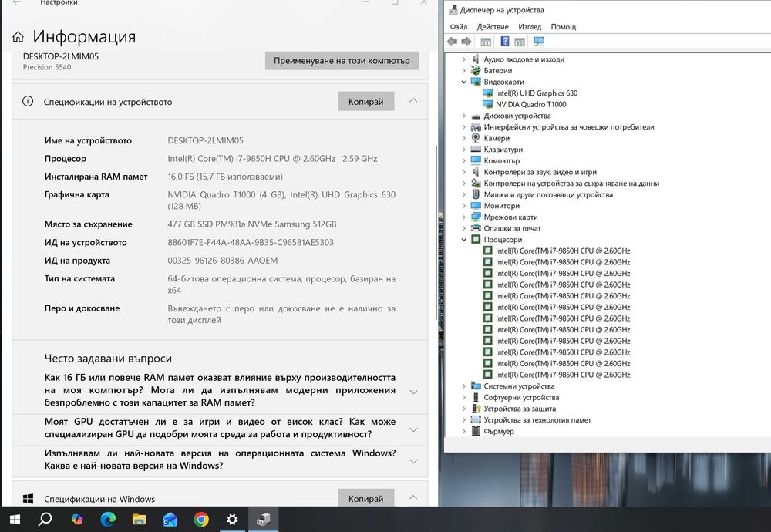The image size is (771, 532).
Task: Expand the Системни устройства node
Action: coord(463,386)
